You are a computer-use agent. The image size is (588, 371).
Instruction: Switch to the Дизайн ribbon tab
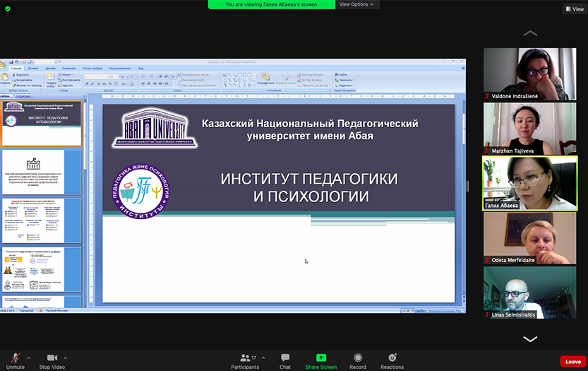[50, 69]
